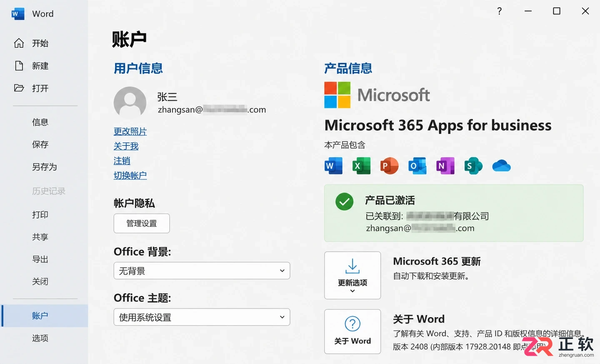
Task: Click the Open (打开) folder icon
Action: (x=19, y=88)
